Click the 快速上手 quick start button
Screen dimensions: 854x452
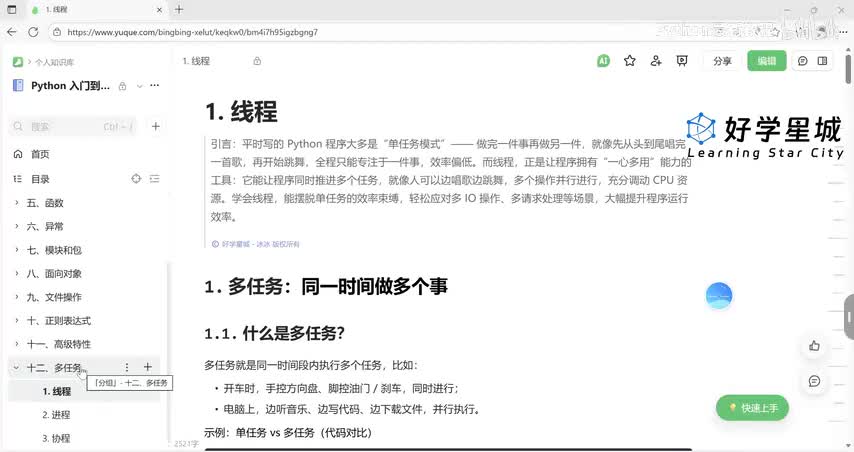point(752,408)
